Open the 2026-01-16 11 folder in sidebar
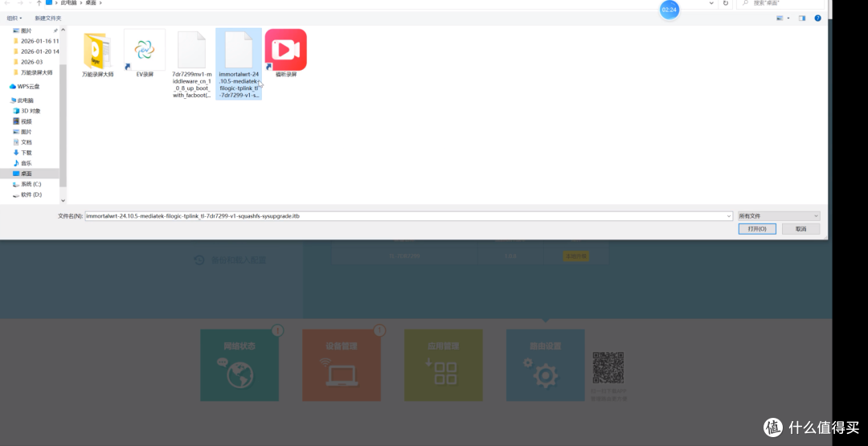This screenshot has width=868, height=446. coord(39,41)
